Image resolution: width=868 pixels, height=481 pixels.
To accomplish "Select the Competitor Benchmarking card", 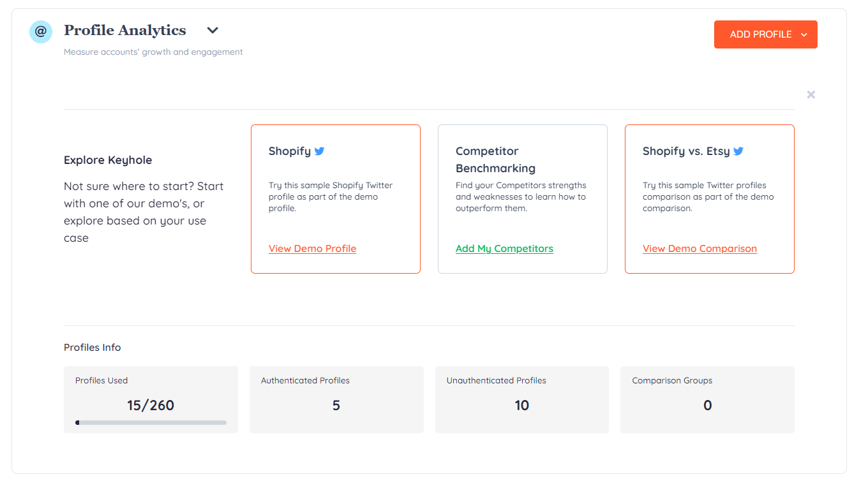I will pyautogui.click(x=522, y=198).
